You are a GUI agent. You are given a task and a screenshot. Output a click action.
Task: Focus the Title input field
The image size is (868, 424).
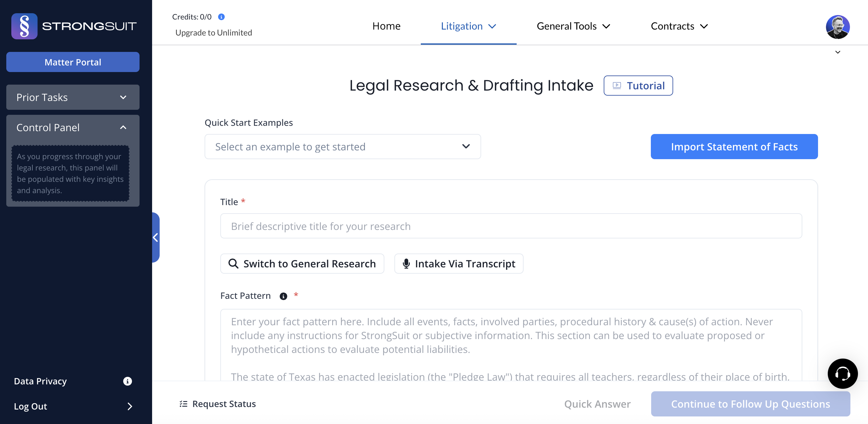point(511,226)
